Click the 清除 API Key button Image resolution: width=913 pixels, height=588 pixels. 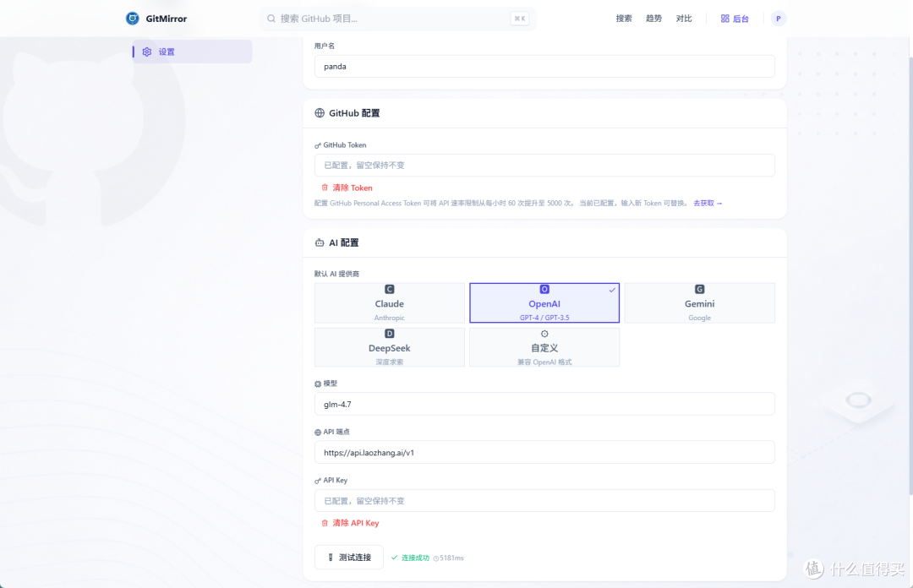pos(350,523)
